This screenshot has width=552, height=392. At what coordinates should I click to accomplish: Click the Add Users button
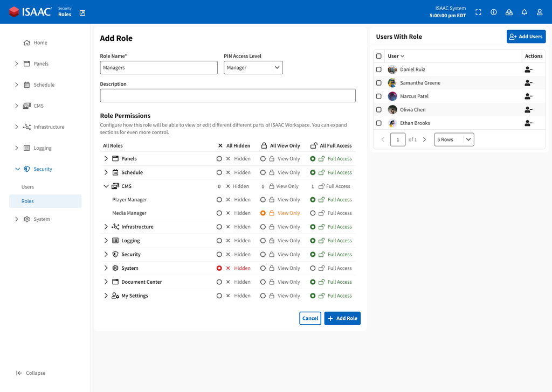click(526, 36)
